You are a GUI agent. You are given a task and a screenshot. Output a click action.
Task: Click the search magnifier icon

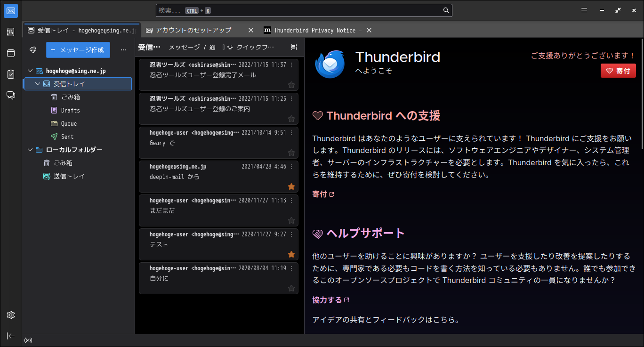point(446,10)
